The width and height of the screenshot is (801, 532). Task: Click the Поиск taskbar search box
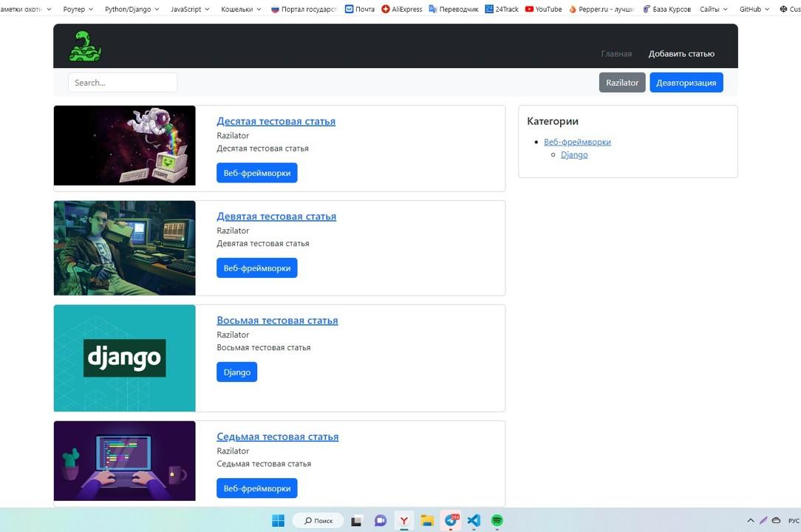tap(318, 521)
